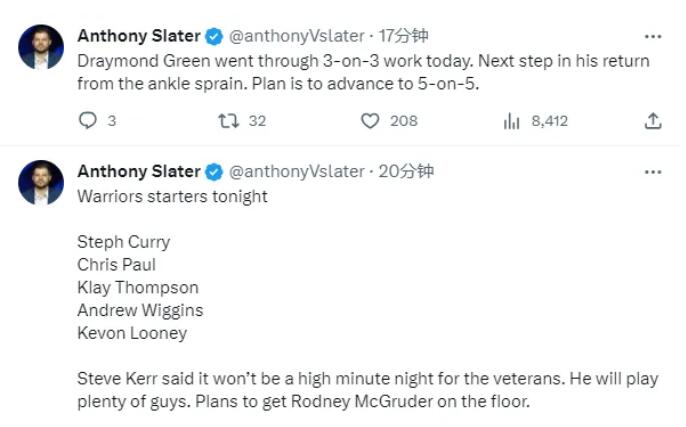Open Anthony Slater name on Draymond tweet
The width and height of the screenshot is (686, 427).
coord(139,36)
